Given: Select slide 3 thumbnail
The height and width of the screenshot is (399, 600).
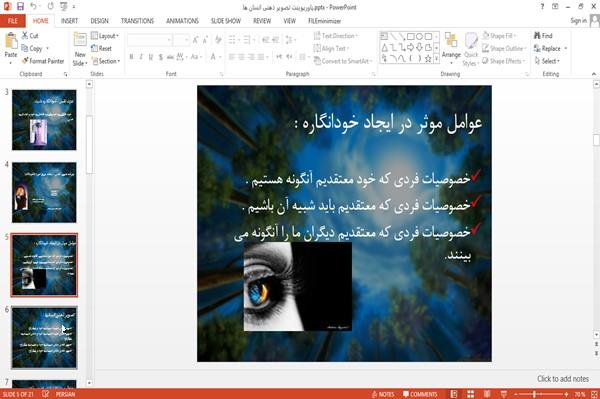Looking at the screenshot, I should point(44,120).
